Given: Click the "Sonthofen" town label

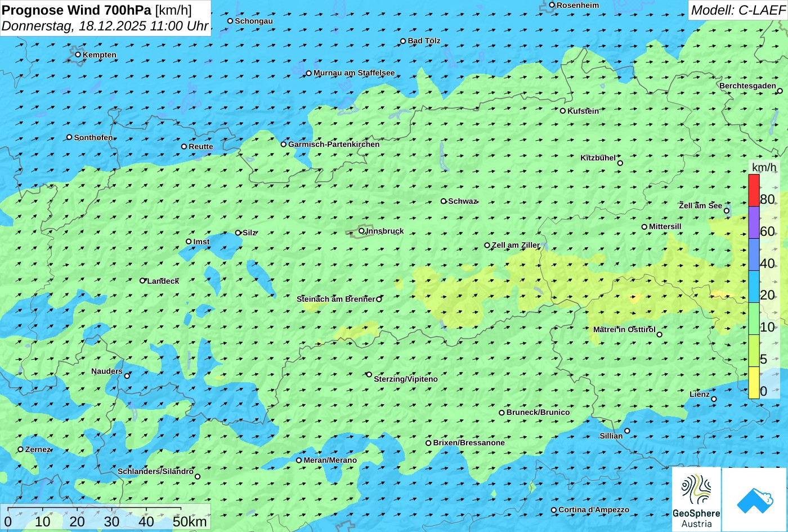Looking at the screenshot, I should point(93,137).
